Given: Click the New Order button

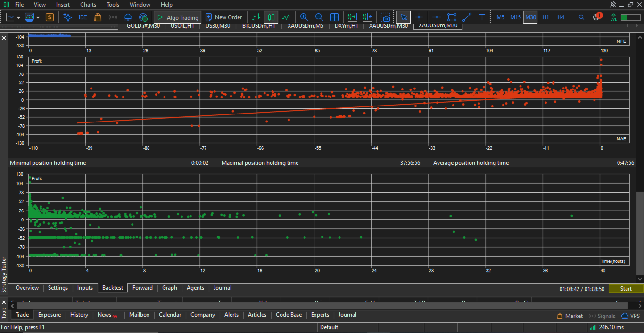Looking at the screenshot, I should tap(223, 17).
